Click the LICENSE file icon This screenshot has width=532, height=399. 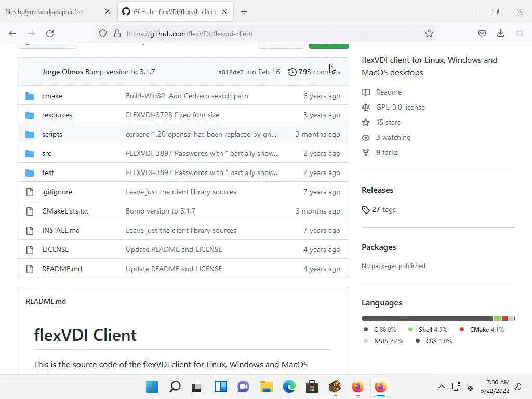tap(30, 250)
